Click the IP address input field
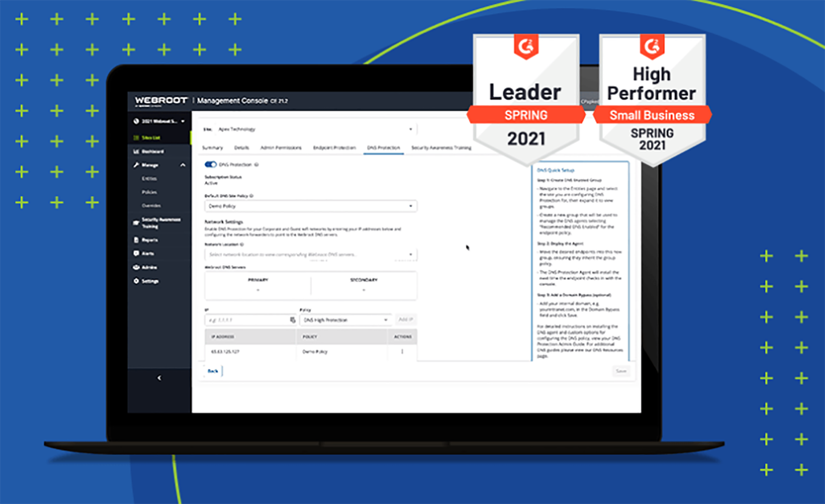 tap(250, 320)
